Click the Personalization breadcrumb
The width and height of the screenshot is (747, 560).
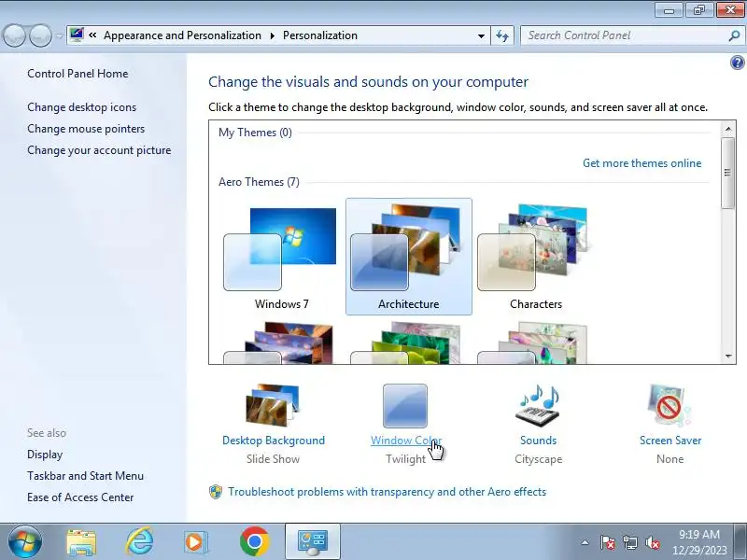click(x=320, y=35)
